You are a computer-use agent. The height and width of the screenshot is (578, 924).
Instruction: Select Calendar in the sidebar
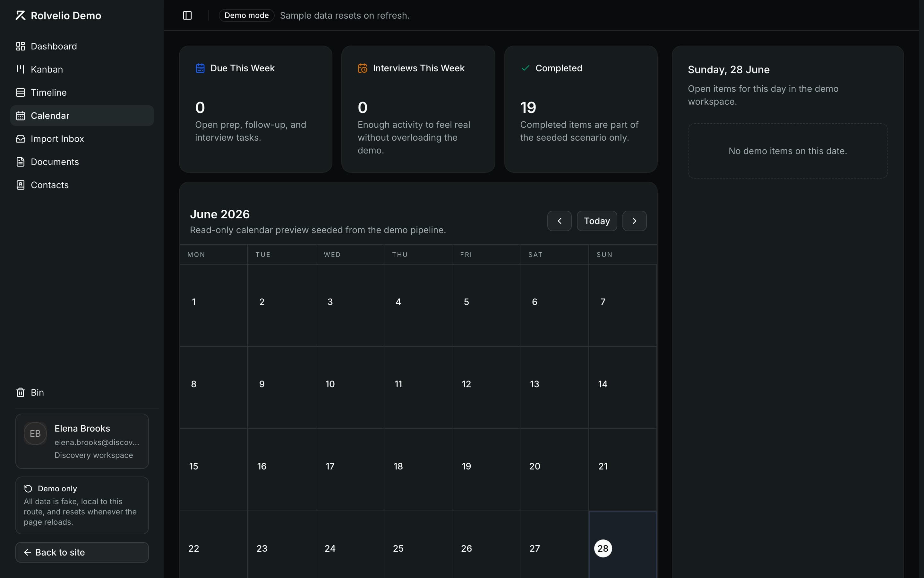pos(82,116)
